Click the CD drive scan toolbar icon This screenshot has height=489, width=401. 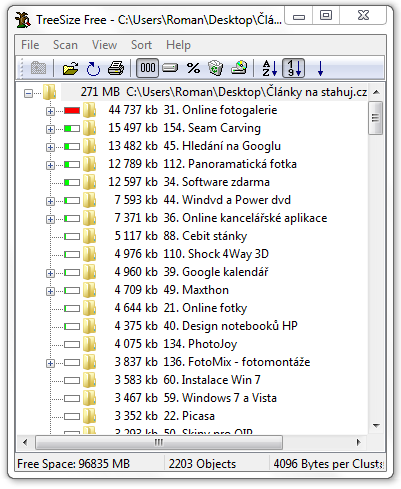pos(239,68)
